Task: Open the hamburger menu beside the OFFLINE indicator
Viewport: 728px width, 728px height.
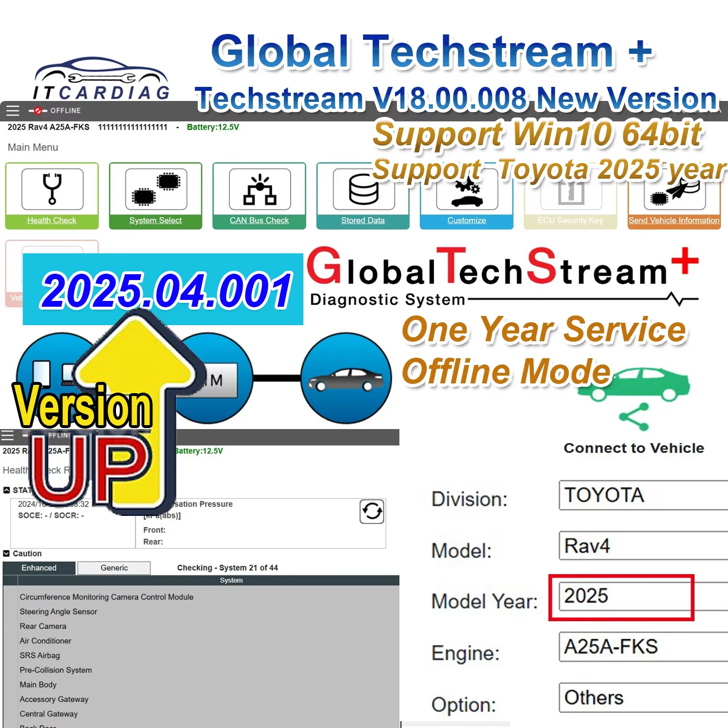Action: 13,111
